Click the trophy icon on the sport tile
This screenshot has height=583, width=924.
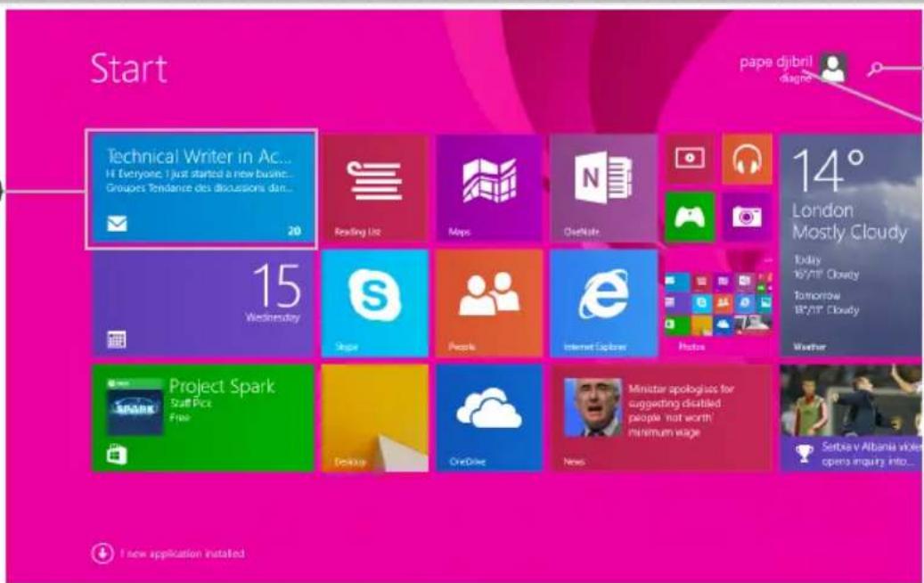pos(804,453)
